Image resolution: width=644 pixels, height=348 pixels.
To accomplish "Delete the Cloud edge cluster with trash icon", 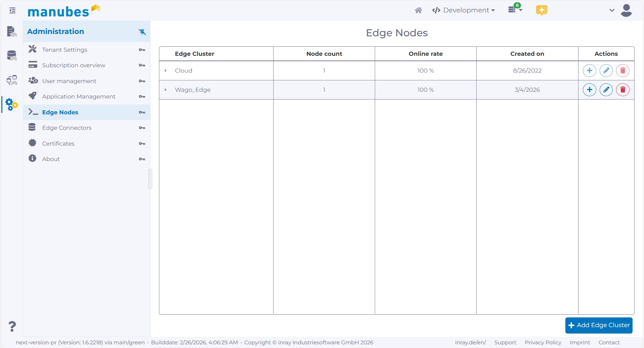I will 622,70.
